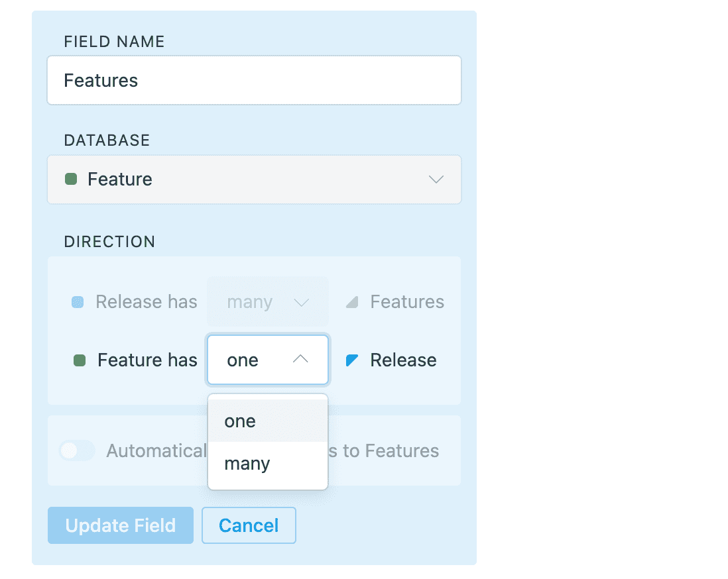Toggle the automatic linking to Features switch
Screen dimensions: 728x579
[77, 451]
